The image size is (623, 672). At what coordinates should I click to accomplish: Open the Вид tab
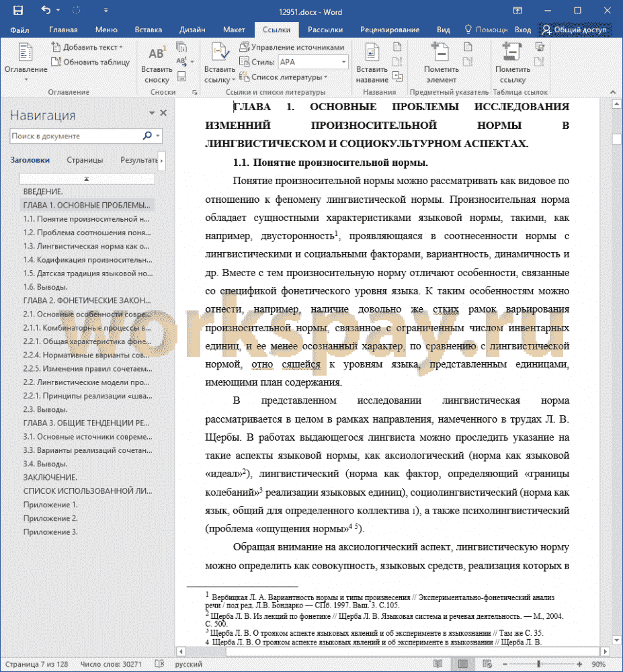[x=444, y=30]
